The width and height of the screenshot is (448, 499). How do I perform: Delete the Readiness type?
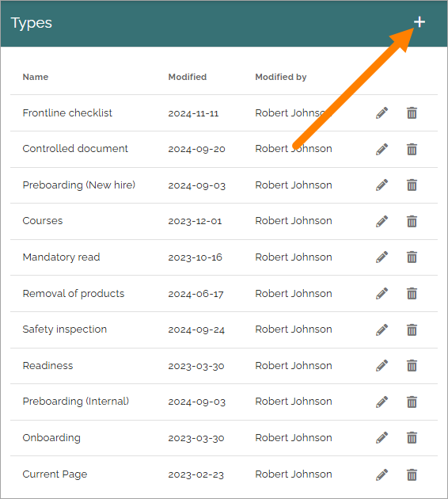tap(412, 366)
